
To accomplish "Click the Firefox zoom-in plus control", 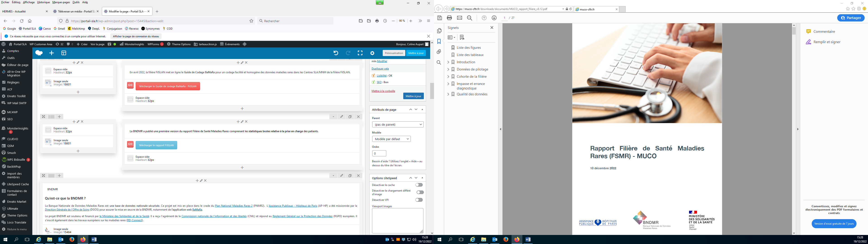I will (411, 21).
